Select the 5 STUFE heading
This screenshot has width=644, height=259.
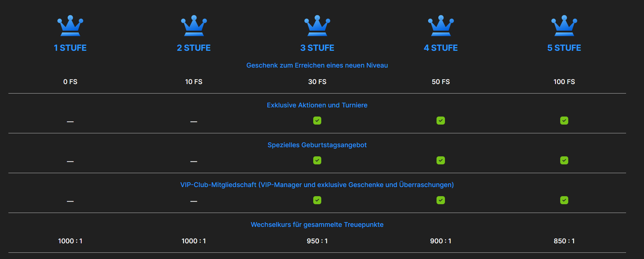564,48
